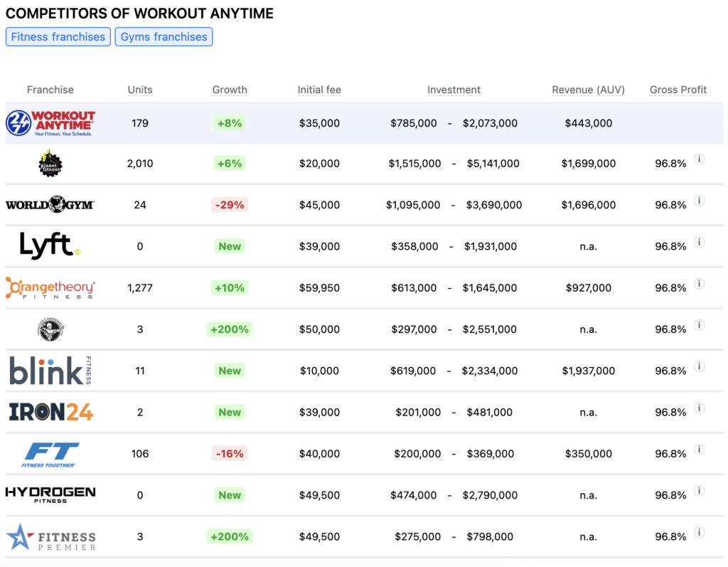The width and height of the screenshot is (728, 567).
Task: Click info icon in Planet Fitness row
Action: (x=700, y=159)
